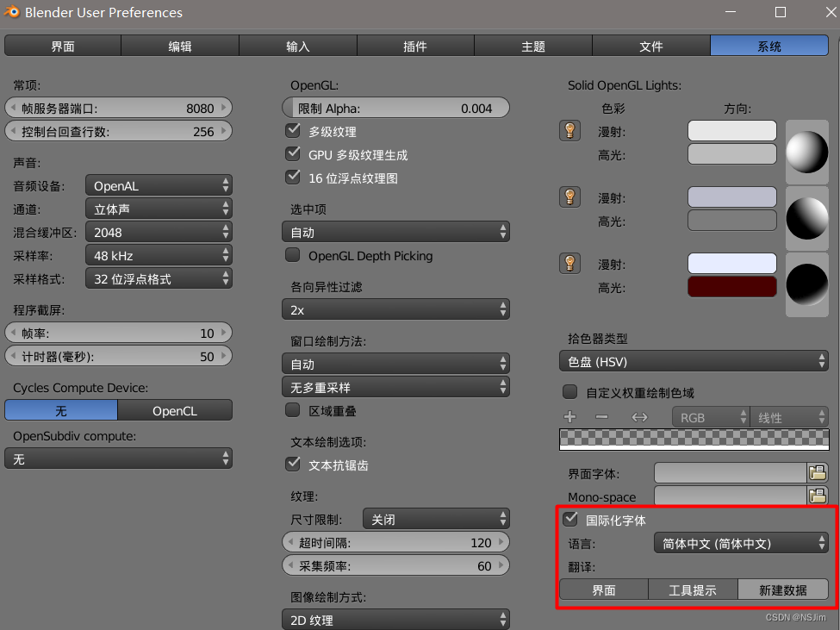Switch to the 界面 preferences tab
The image size is (840, 630).
pos(63,46)
